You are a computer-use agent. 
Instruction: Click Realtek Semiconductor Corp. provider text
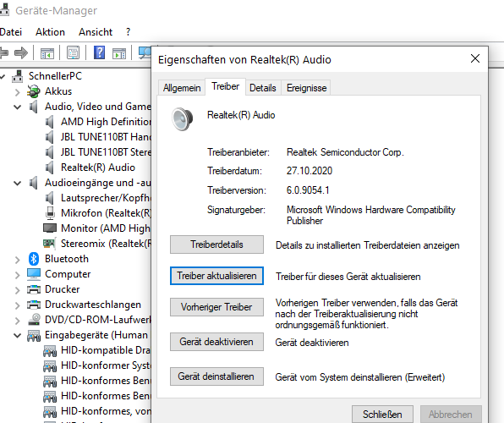point(345,152)
